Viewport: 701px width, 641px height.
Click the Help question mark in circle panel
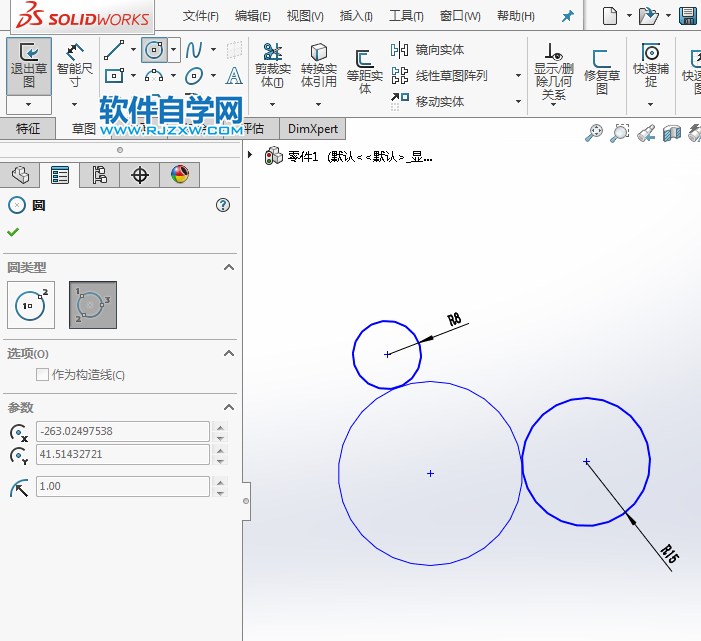(x=223, y=205)
